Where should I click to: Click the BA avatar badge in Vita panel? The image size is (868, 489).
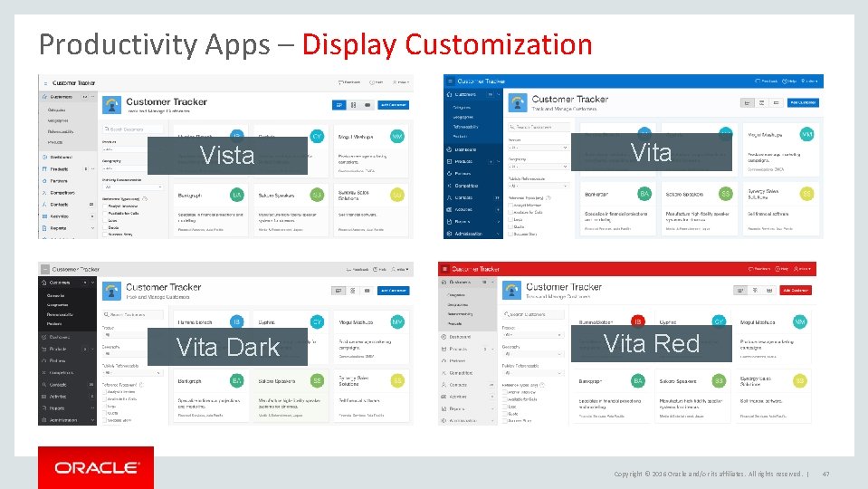tap(644, 193)
